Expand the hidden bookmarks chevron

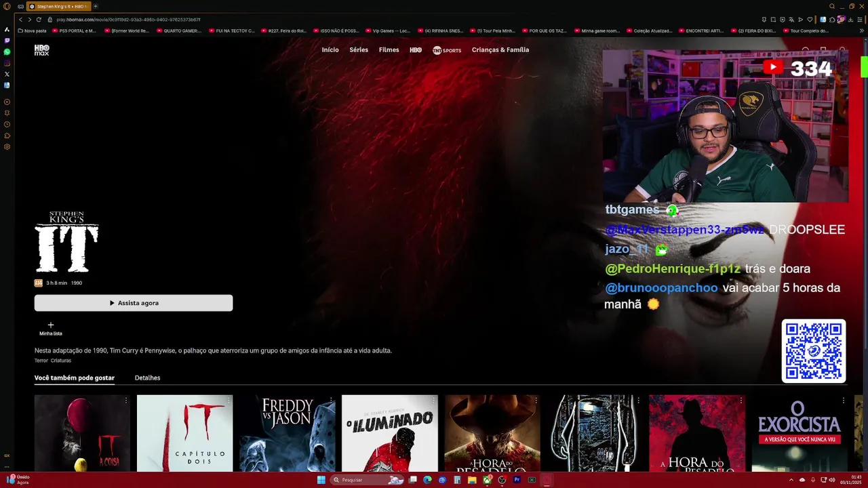coord(861,30)
